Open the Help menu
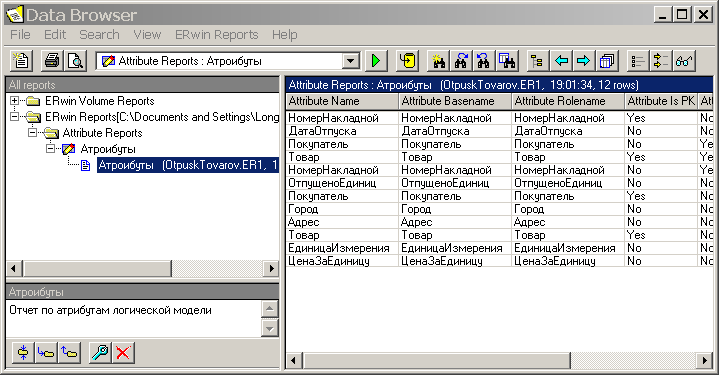 (x=284, y=35)
